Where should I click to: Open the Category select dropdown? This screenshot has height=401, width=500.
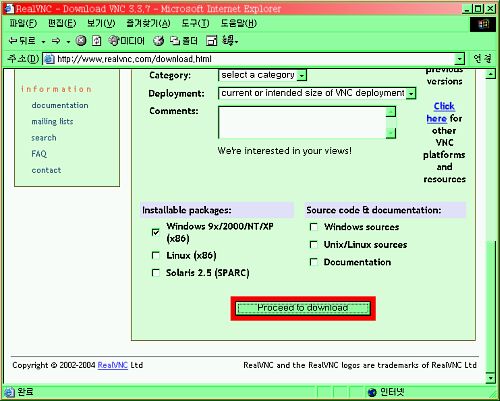[x=262, y=75]
